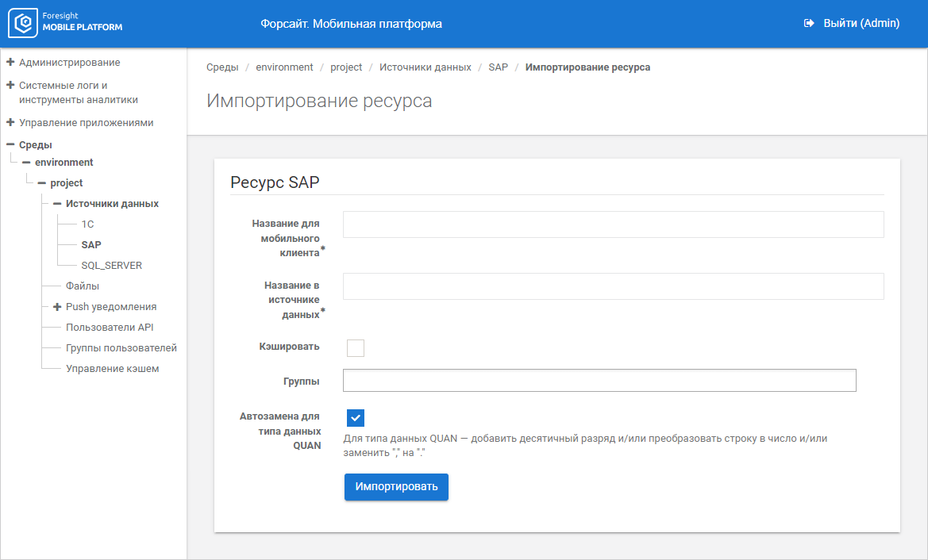Expand Управление приложениями plus icon
The height and width of the screenshot is (560, 928).
10,123
